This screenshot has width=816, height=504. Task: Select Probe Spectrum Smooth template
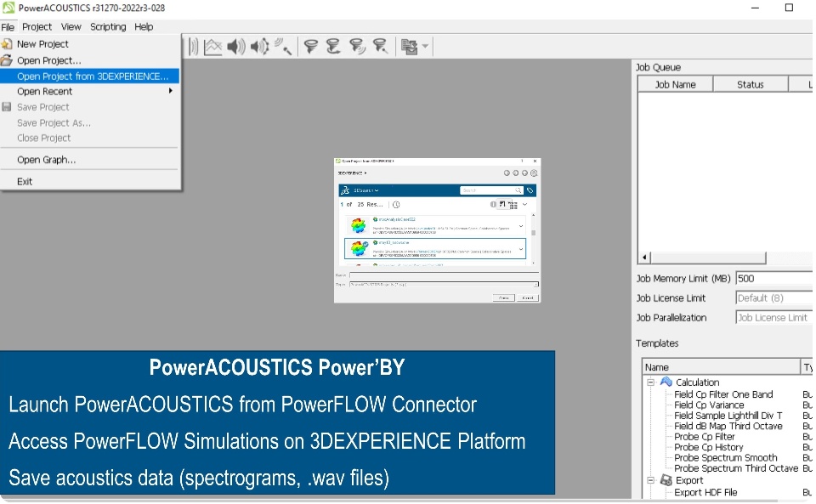(x=725, y=458)
